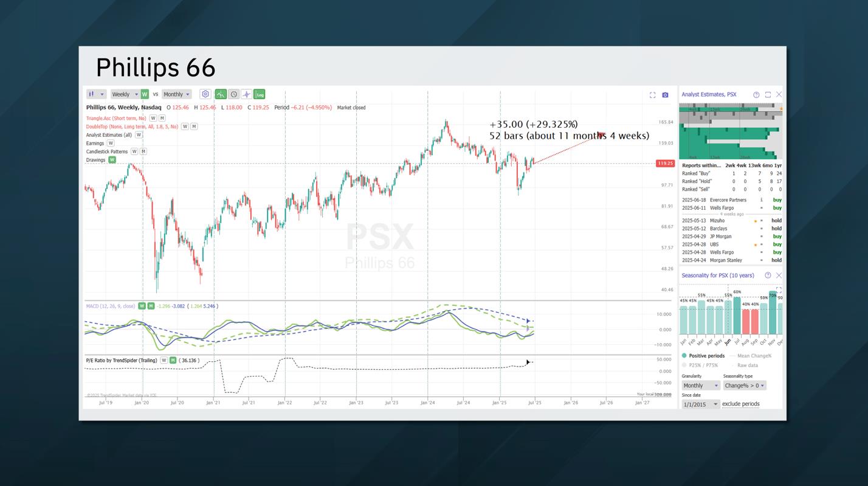
Task: Open the Since date 1/1/2015 dropdown
Action: coord(700,404)
